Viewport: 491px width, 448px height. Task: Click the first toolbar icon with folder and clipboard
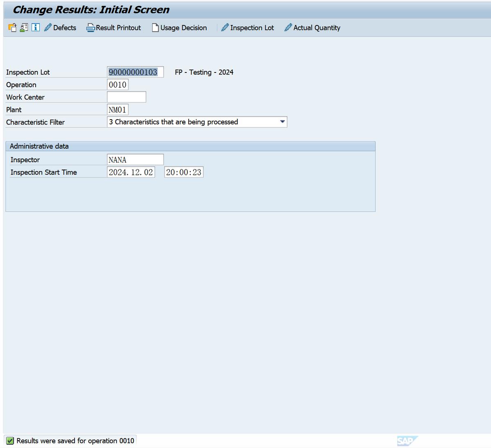click(12, 27)
